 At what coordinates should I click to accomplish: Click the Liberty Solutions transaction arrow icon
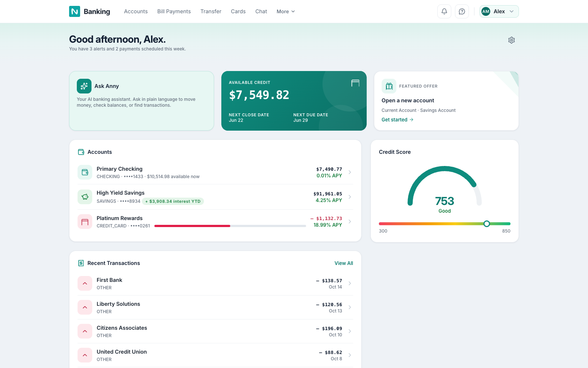click(x=85, y=307)
